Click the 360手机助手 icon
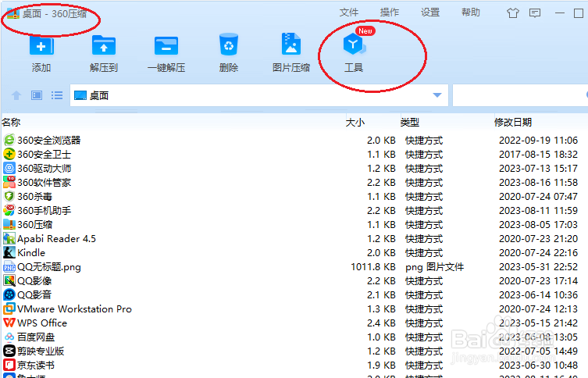 tap(9, 210)
